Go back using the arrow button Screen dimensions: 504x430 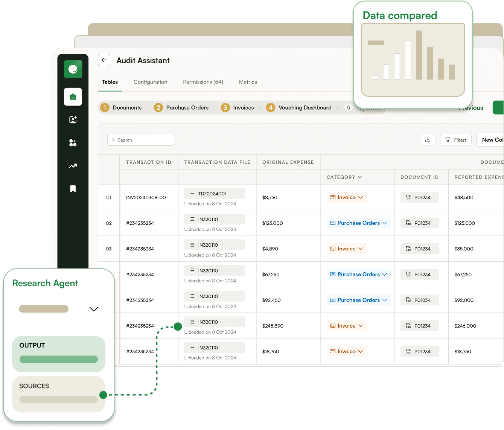[104, 60]
